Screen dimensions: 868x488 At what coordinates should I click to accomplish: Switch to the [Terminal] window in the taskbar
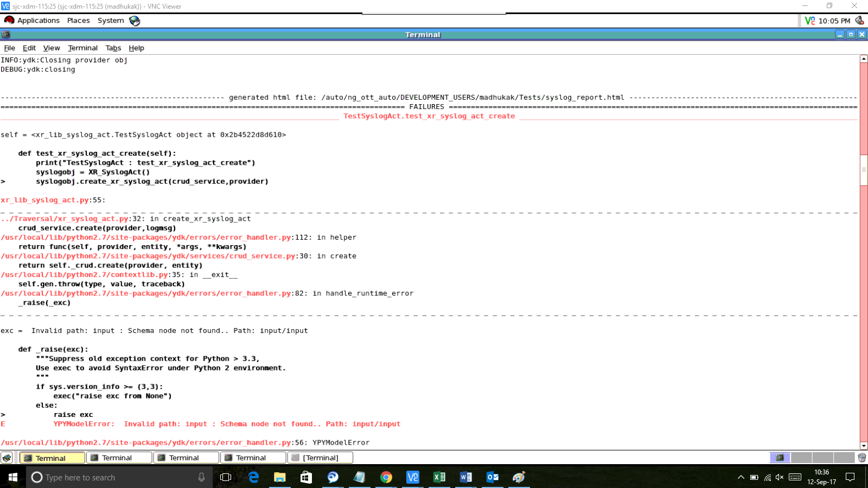coord(320,457)
